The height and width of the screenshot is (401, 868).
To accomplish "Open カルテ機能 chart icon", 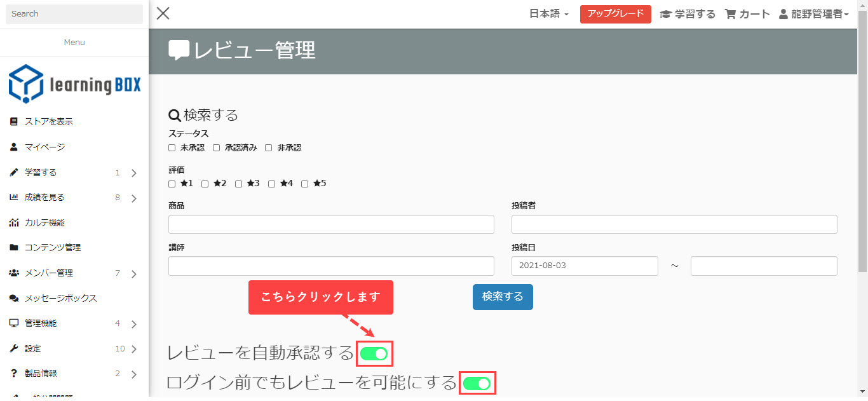I will click(x=14, y=222).
